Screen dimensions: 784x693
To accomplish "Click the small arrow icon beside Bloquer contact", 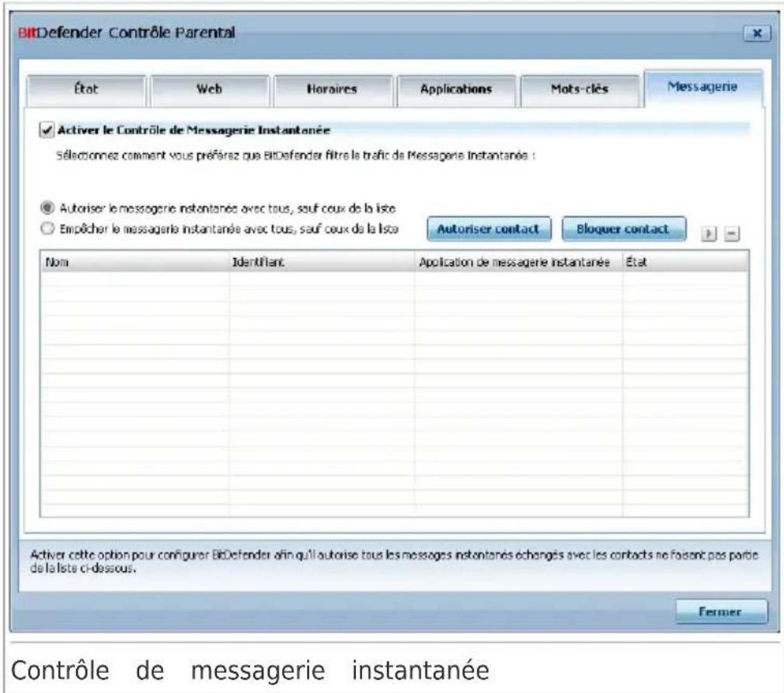I will (x=709, y=234).
